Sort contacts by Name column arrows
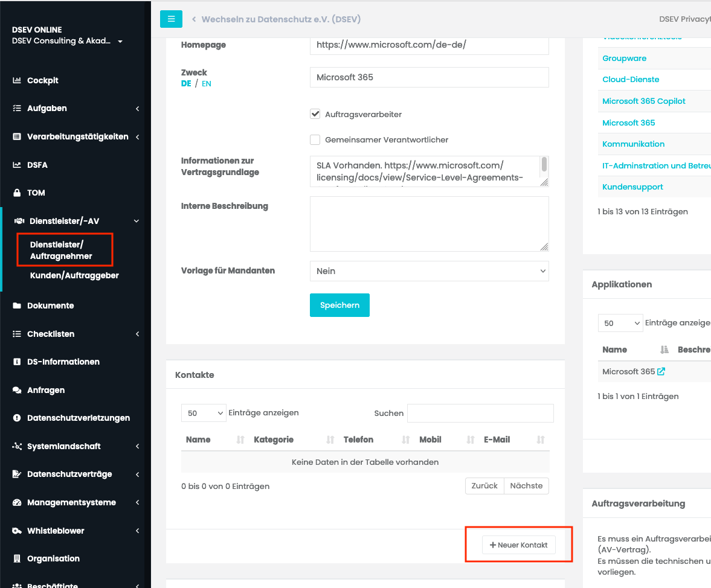 [x=240, y=439]
